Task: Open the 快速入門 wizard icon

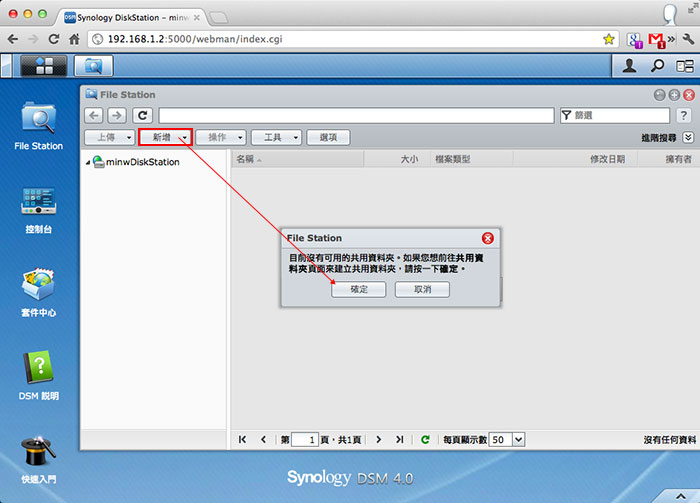Action: (x=38, y=460)
